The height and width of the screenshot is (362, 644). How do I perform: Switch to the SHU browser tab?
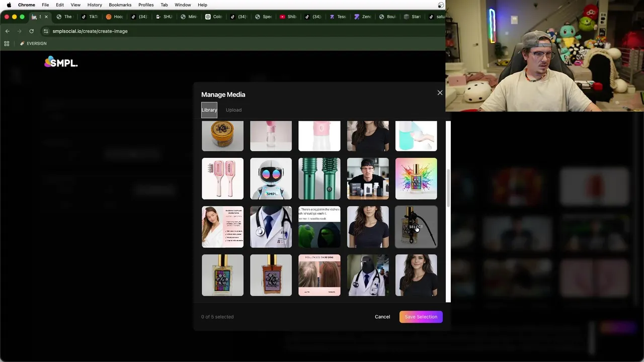(164, 17)
